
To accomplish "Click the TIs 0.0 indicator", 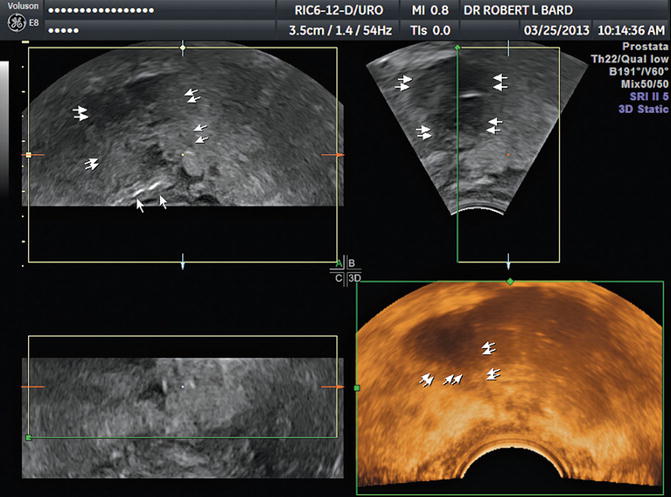I will point(430,30).
